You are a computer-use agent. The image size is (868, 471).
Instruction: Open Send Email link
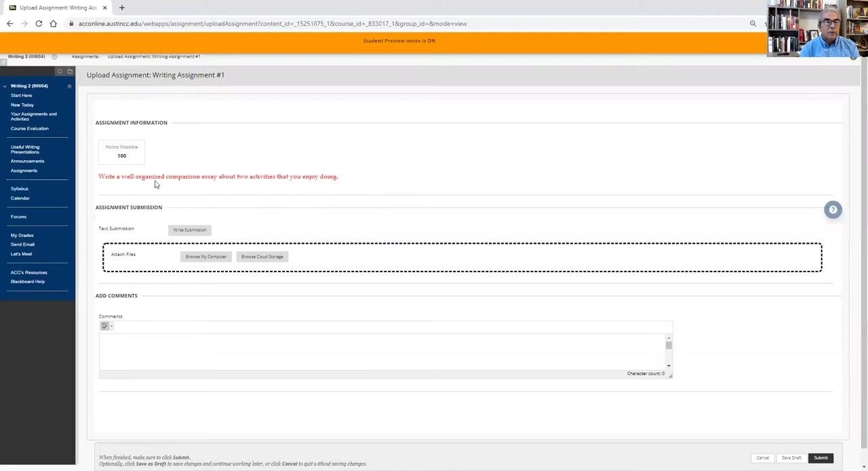(x=22, y=244)
